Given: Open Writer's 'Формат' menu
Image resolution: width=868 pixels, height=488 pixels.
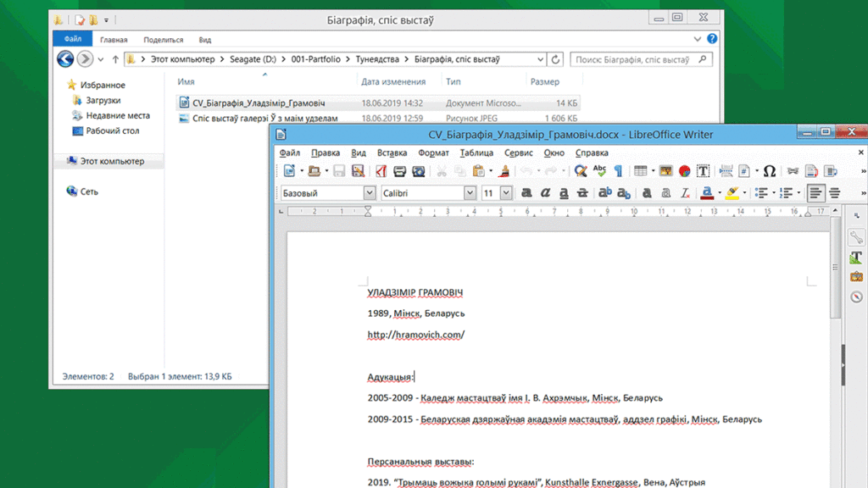Looking at the screenshot, I should (x=433, y=152).
